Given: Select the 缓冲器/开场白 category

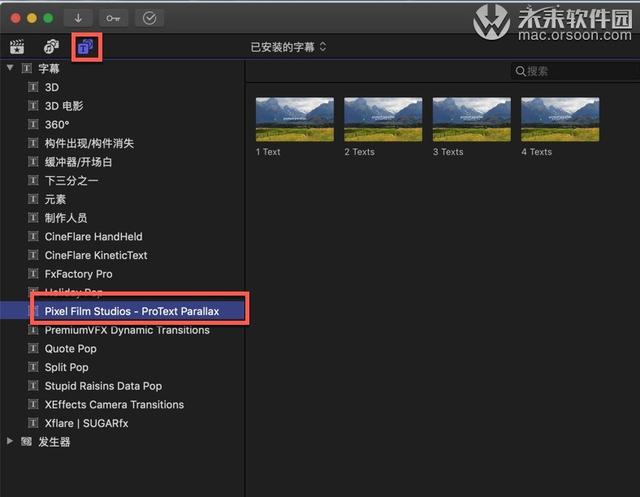Looking at the screenshot, I should pyautogui.click(x=78, y=162).
